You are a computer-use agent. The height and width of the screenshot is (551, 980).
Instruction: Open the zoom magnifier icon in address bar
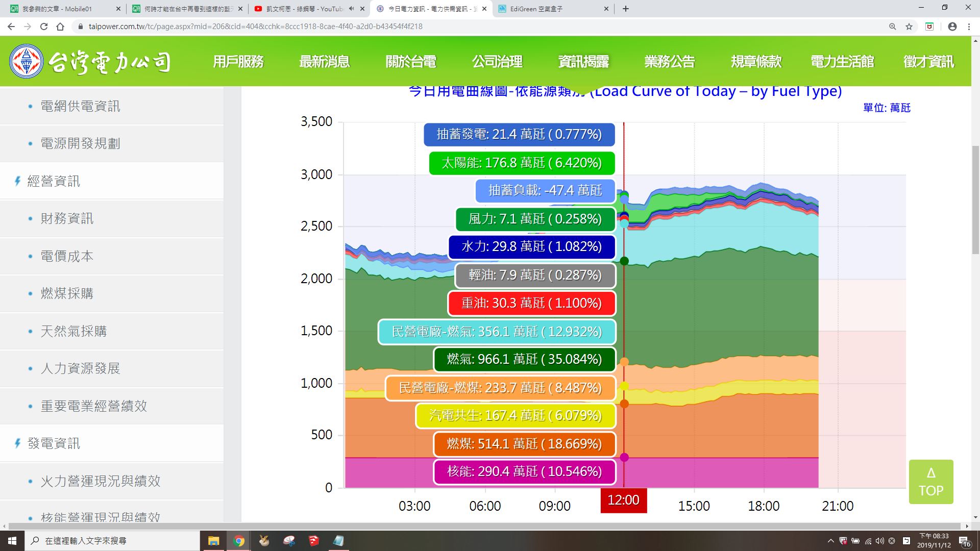(893, 27)
